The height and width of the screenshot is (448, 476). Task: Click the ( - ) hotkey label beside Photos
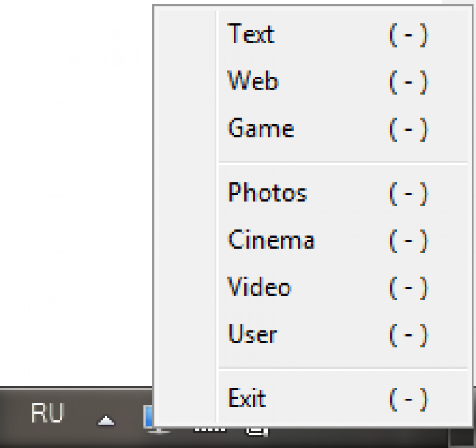[x=408, y=192]
